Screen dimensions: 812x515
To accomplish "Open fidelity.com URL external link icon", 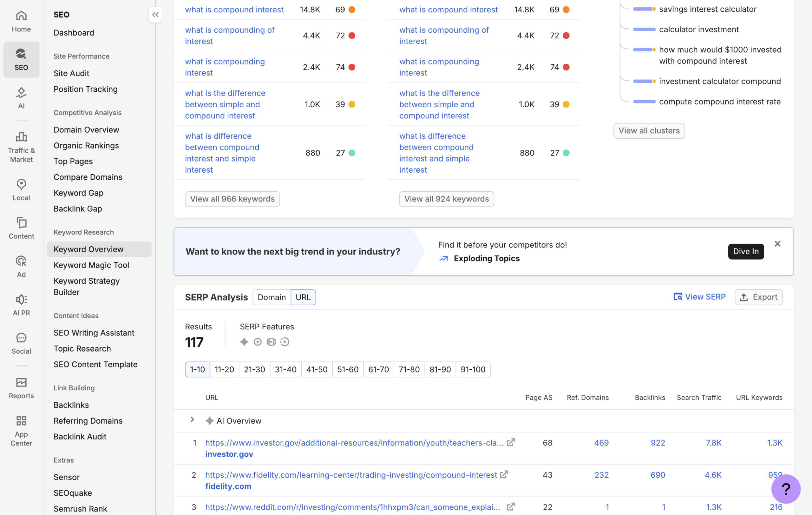I will tap(504, 474).
